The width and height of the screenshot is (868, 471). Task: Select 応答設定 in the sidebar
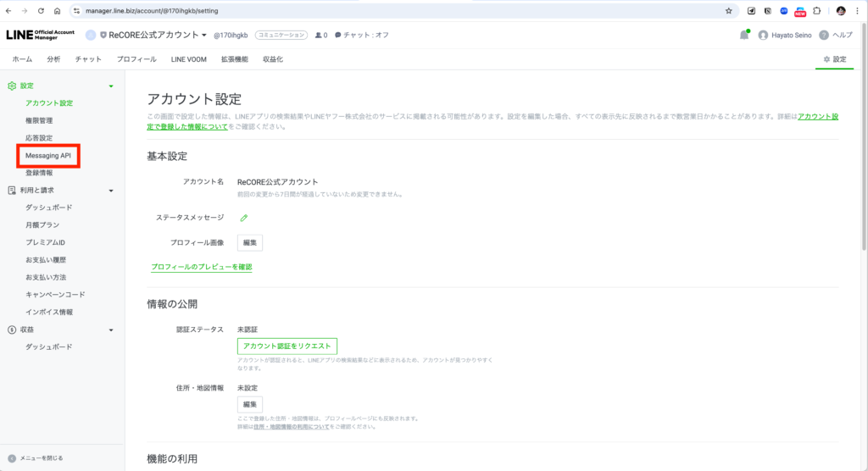[x=39, y=138]
